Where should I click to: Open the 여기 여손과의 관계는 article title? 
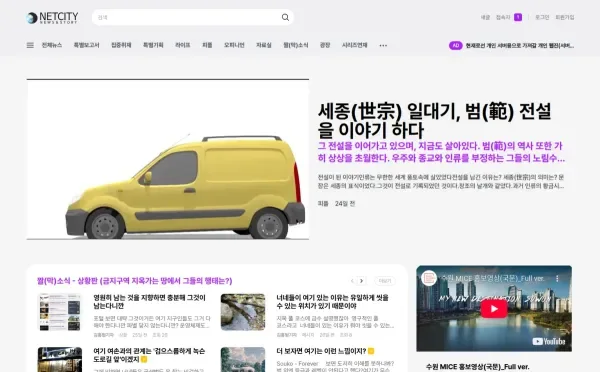click(149, 355)
